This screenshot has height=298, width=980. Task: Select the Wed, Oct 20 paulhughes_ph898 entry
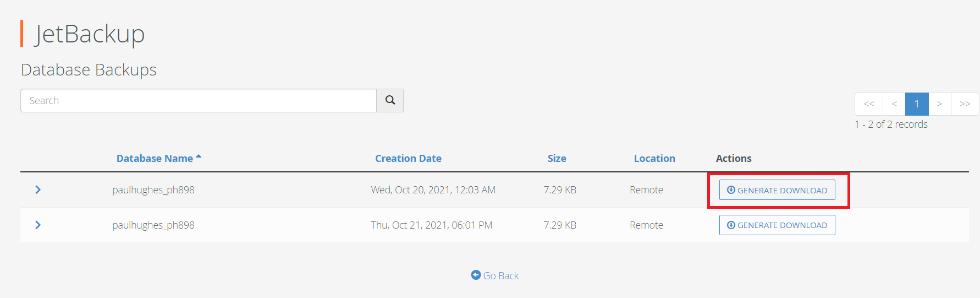pyautogui.click(x=153, y=190)
